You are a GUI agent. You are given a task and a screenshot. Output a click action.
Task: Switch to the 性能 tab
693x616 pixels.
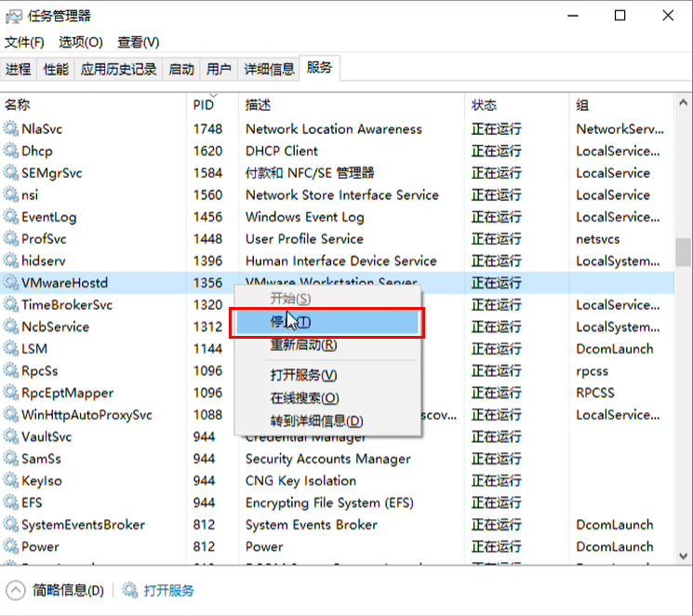coord(56,69)
